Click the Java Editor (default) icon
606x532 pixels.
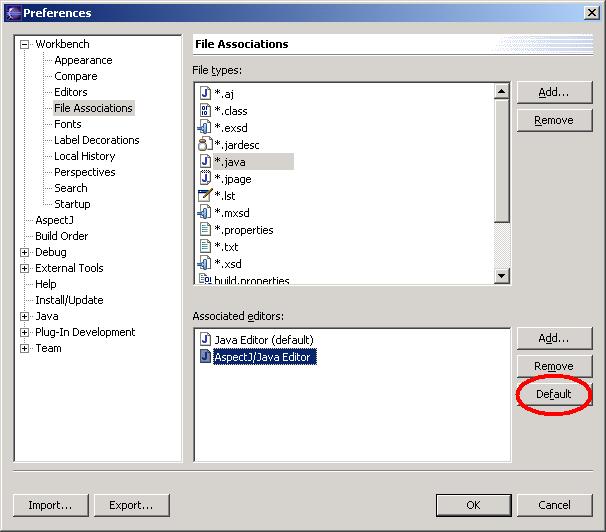pos(205,339)
